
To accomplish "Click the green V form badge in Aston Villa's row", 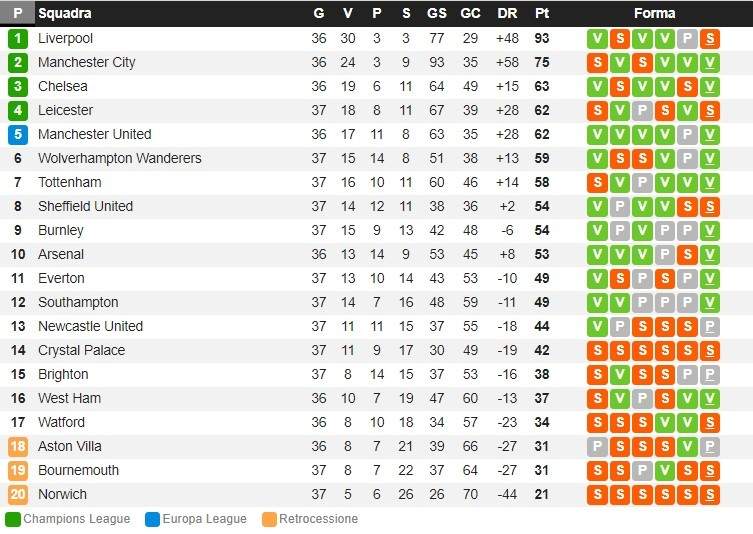I will pyautogui.click(x=687, y=446).
